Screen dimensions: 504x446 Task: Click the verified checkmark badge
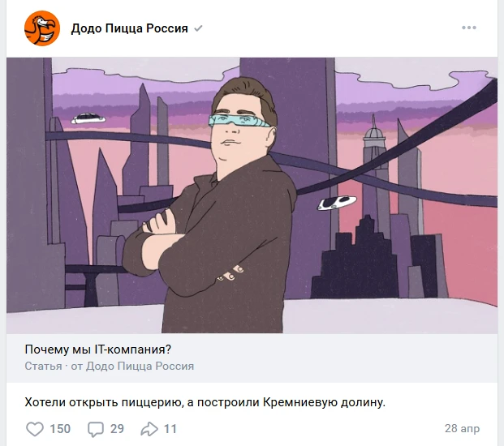pos(198,28)
